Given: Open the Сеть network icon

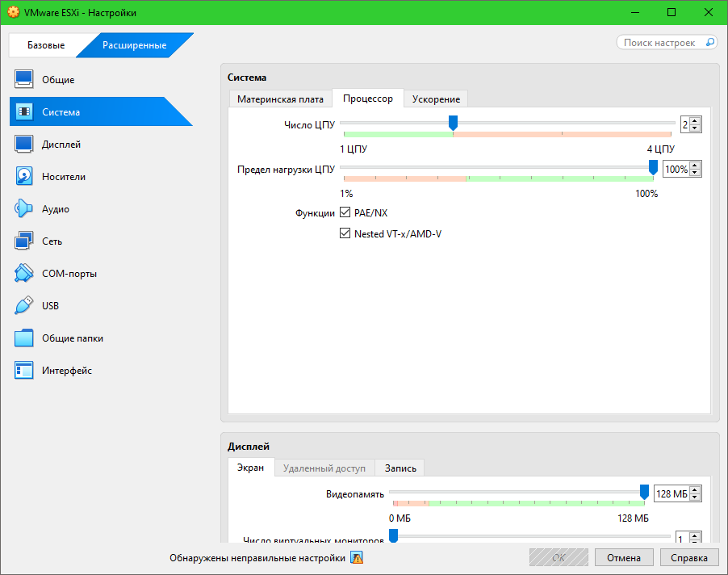Looking at the screenshot, I should (x=24, y=241).
